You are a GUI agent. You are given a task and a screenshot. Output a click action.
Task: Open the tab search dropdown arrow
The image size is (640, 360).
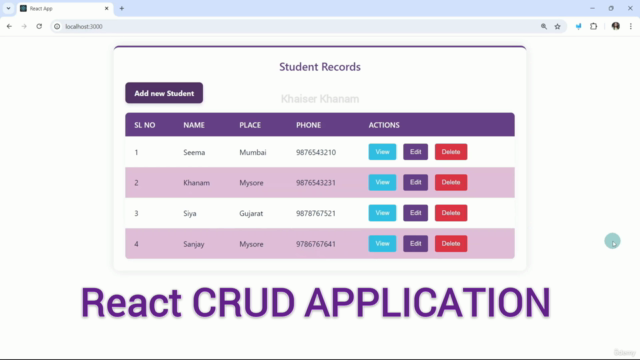coord(8,8)
